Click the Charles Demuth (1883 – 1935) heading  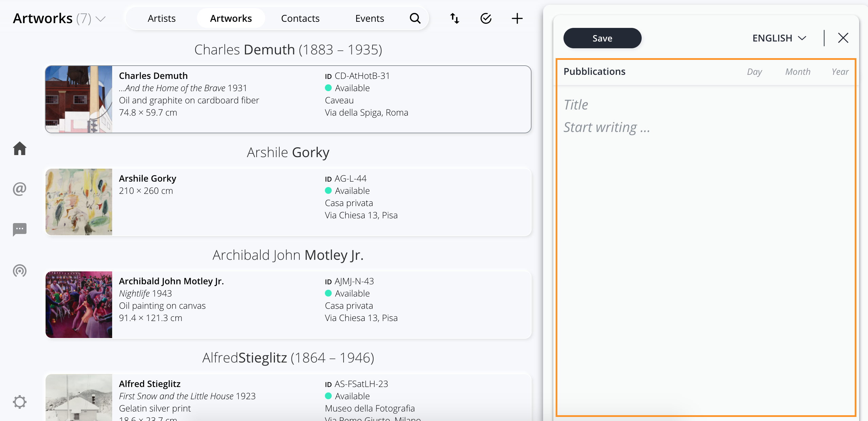click(288, 50)
